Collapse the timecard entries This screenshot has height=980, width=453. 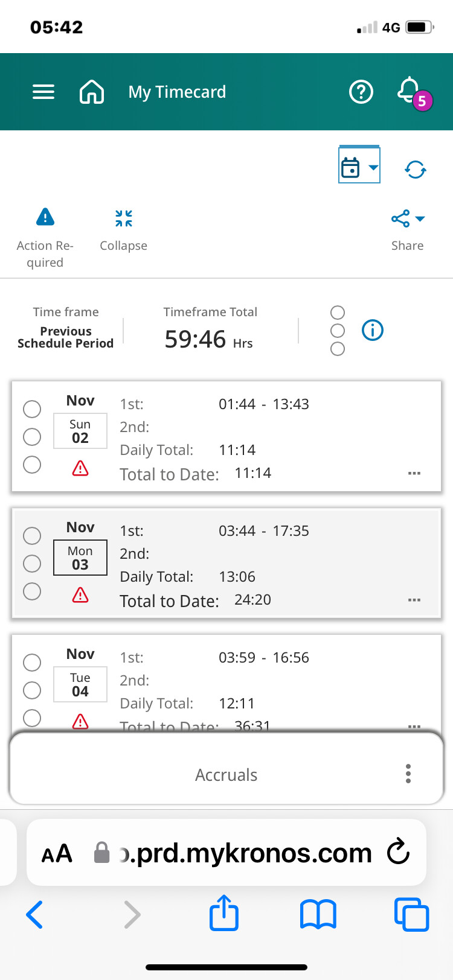point(124,218)
